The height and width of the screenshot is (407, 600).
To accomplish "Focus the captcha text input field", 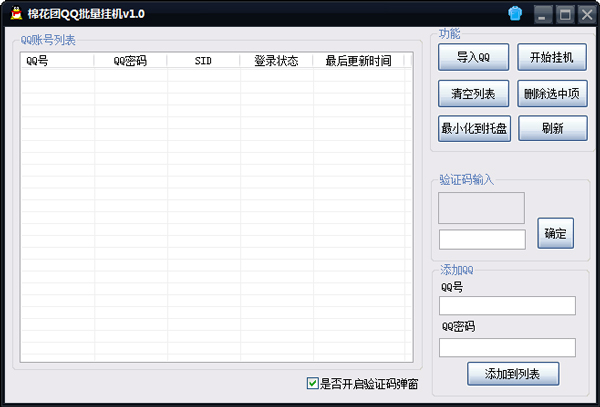I will (482, 240).
